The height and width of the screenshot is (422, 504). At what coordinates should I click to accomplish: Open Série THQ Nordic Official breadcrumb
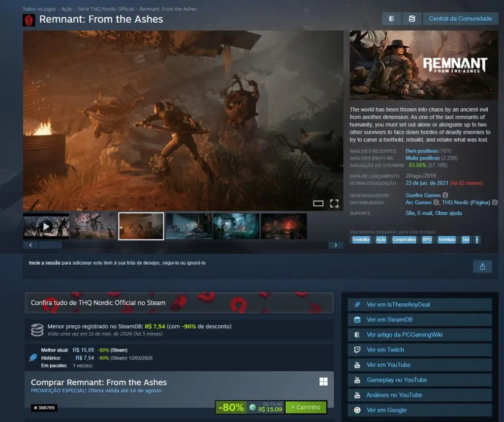tap(106, 9)
